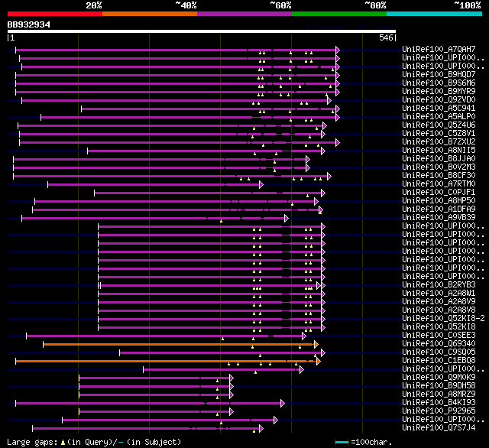This screenshot has height=448, width=489.
Task: Click the arrowhead ending the Q7S7J4 alignment
Action: point(261,429)
